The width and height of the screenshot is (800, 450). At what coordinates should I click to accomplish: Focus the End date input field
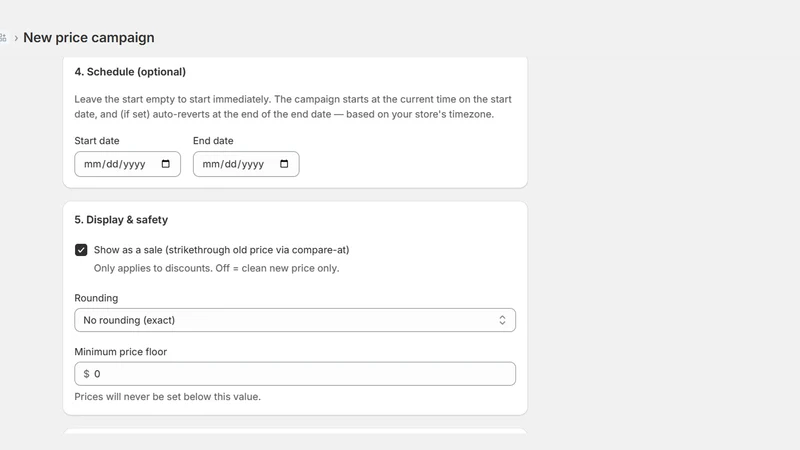click(x=246, y=164)
